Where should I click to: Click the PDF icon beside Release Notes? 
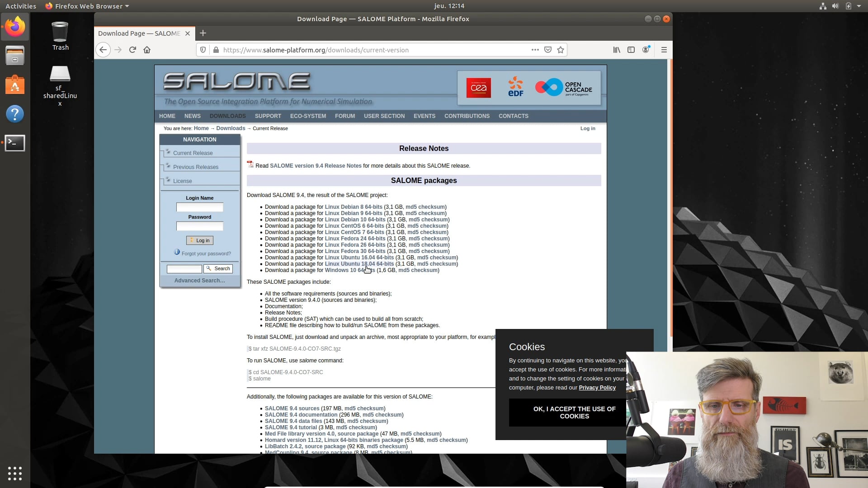[250, 164]
